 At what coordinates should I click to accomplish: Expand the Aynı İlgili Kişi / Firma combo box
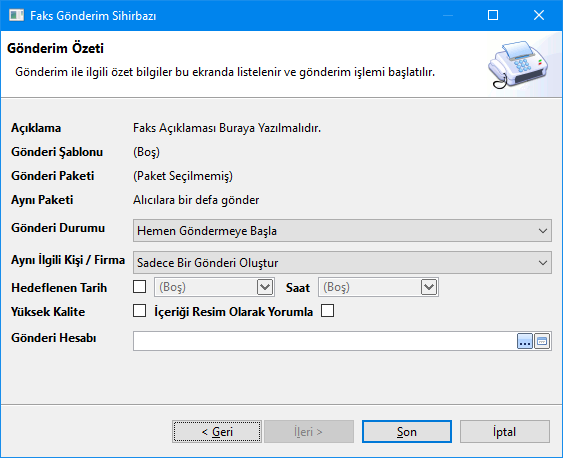click(342, 262)
